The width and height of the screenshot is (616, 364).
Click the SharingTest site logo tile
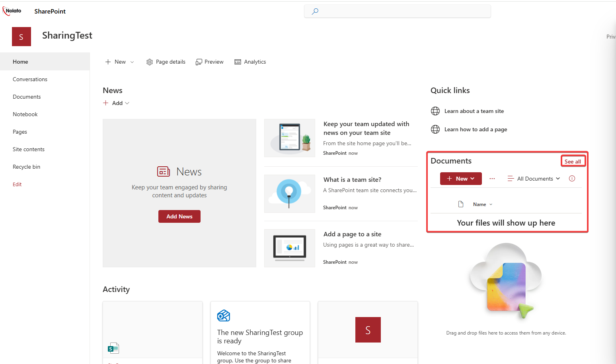pos(21,37)
